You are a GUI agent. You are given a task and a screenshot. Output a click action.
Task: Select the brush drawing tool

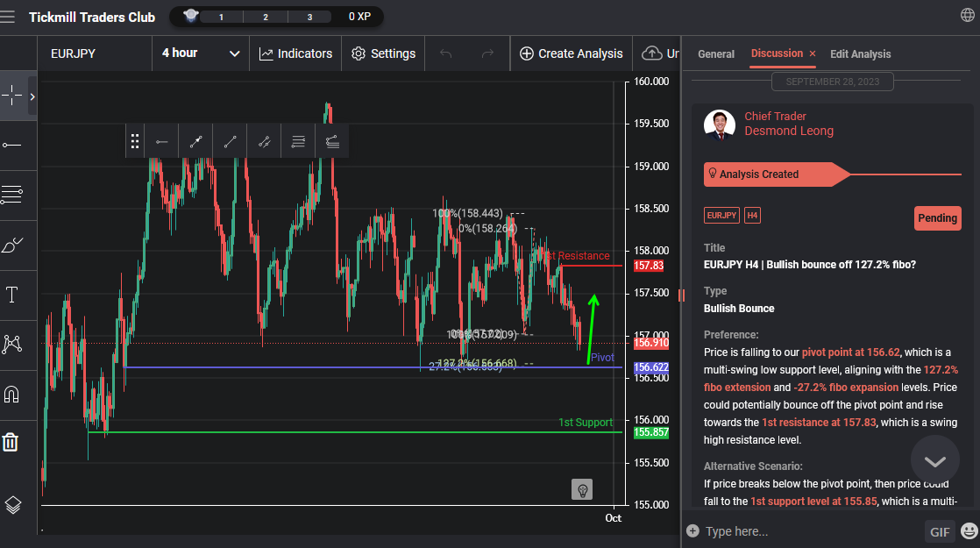pos(12,245)
